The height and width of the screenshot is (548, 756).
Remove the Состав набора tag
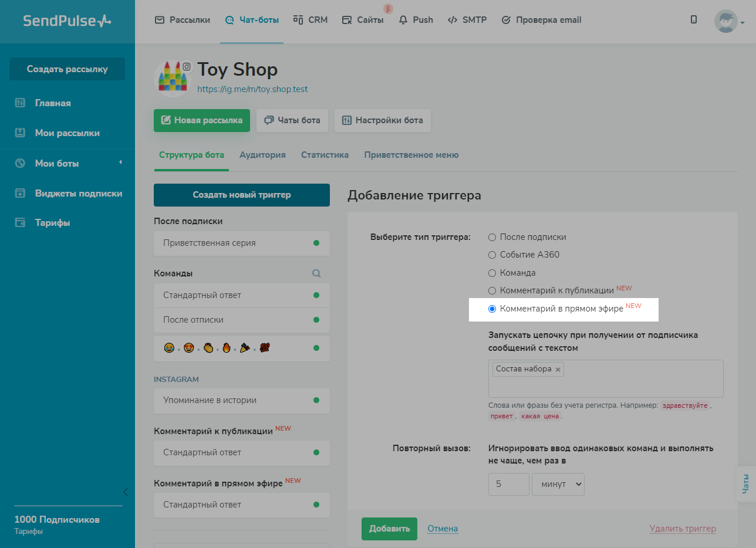point(558,370)
